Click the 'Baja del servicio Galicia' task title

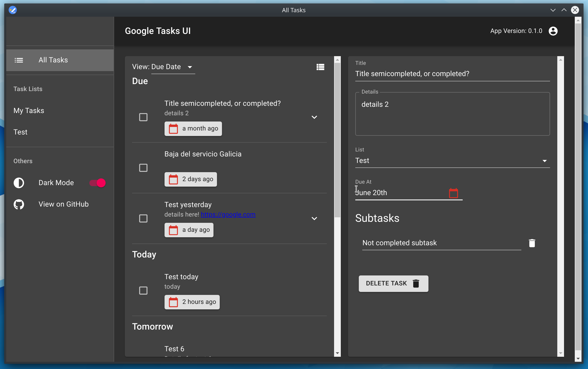203,154
